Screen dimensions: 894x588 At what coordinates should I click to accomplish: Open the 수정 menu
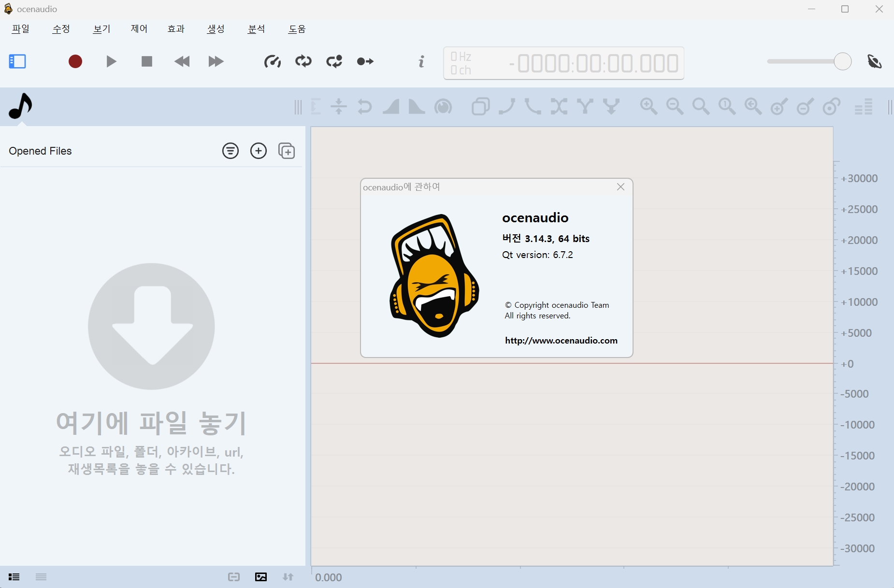point(61,29)
